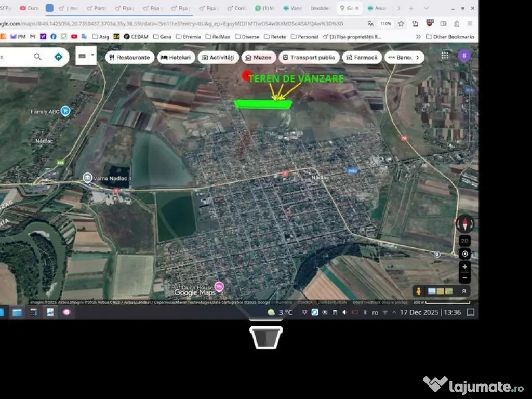Toggle the Restaurante category filter
This screenshot has height=399, width=532.
point(129,58)
